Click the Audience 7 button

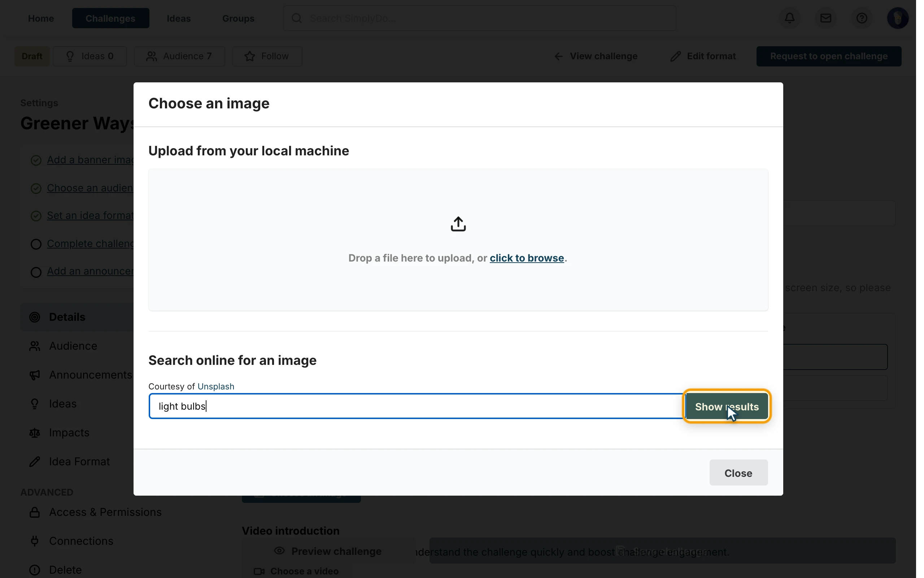click(x=179, y=56)
